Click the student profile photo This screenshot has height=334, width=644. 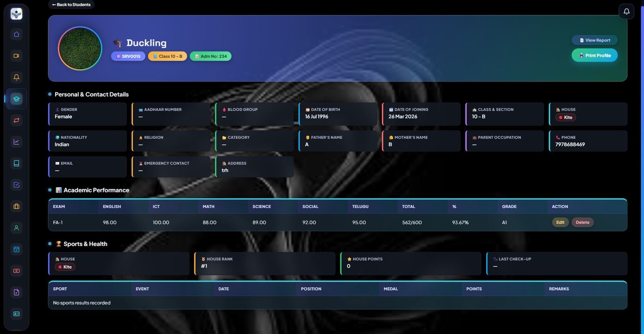coord(80,48)
